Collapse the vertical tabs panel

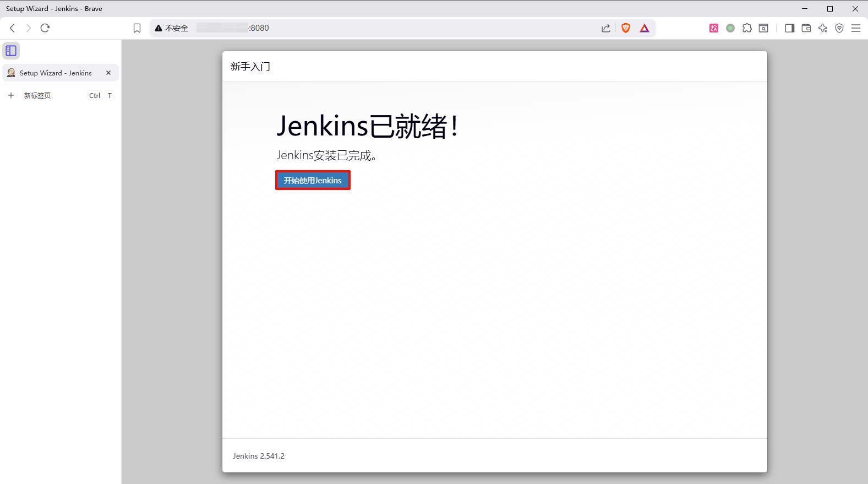tap(11, 51)
